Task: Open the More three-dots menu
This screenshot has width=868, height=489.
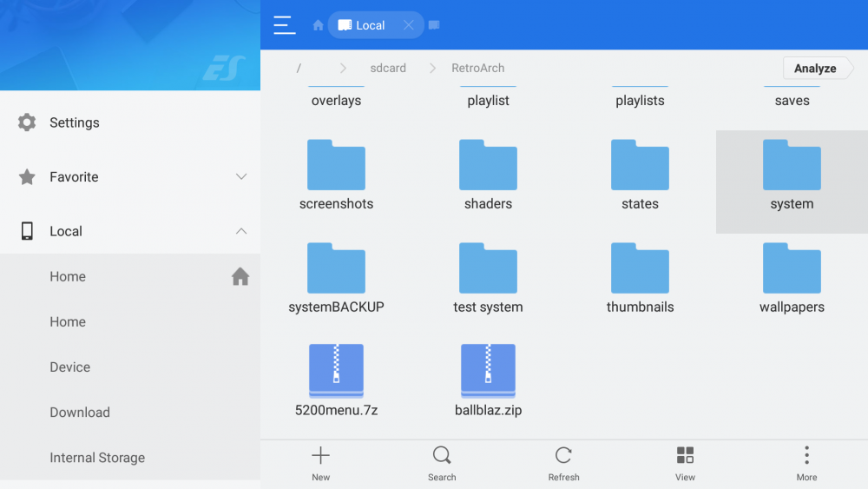Action: 806,464
